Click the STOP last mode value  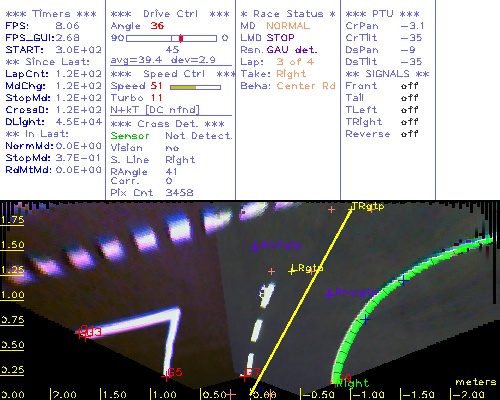[x=280, y=38]
